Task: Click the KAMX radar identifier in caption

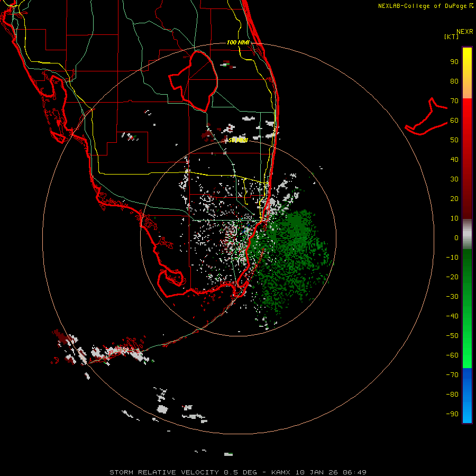Action: [x=280, y=472]
